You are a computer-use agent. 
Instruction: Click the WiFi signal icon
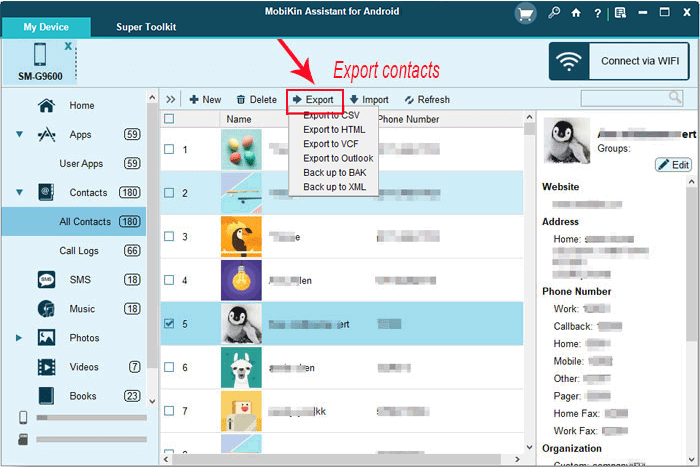coord(568,61)
